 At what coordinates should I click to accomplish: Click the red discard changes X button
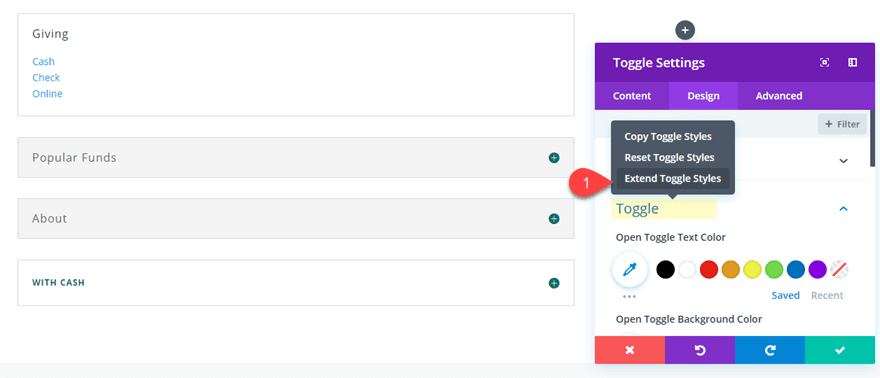pyautogui.click(x=630, y=350)
